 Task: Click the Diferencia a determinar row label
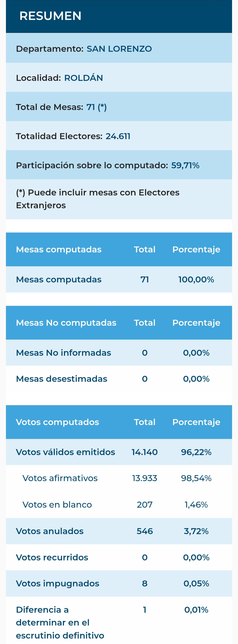coord(60,622)
